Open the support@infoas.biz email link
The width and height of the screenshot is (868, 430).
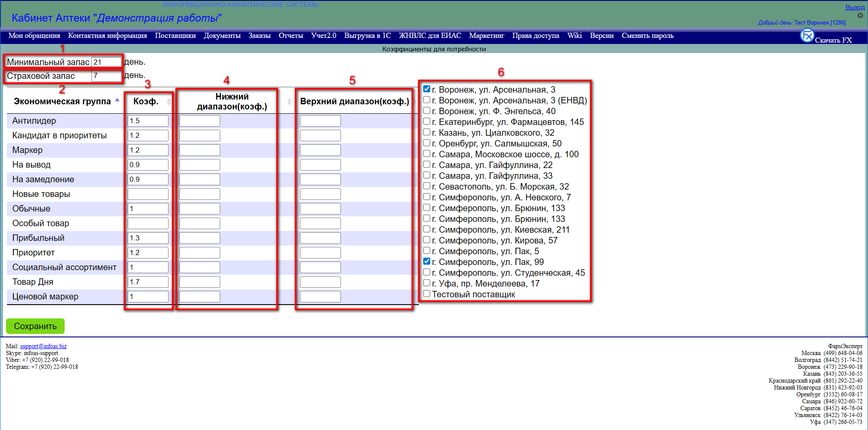tap(43, 346)
